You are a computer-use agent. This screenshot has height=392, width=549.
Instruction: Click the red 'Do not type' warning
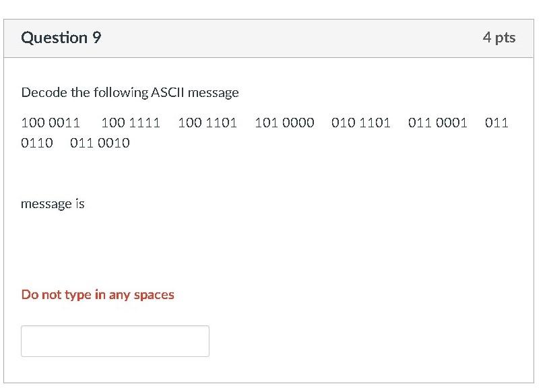click(x=98, y=295)
